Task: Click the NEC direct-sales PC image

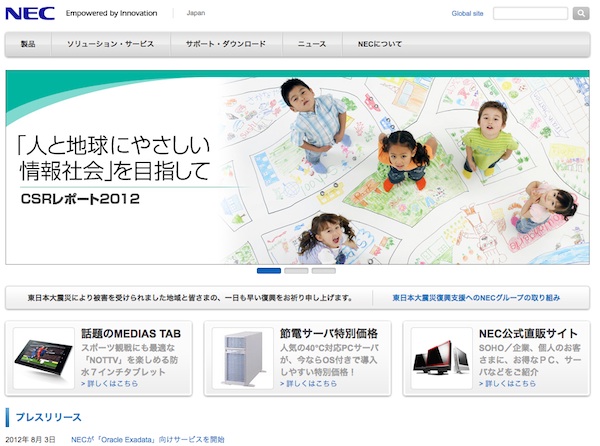Action: [442, 361]
